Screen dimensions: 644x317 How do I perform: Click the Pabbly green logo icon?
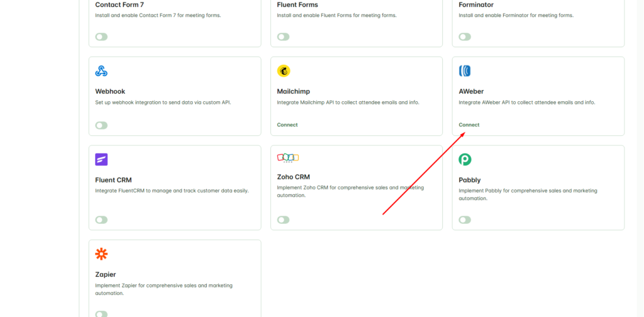[465, 160]
